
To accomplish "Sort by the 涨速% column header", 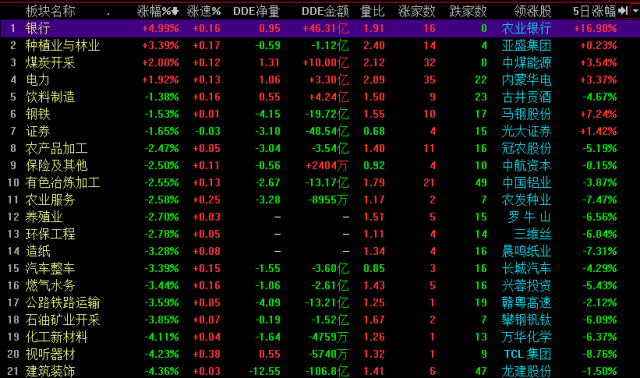I will pos(204,11).
